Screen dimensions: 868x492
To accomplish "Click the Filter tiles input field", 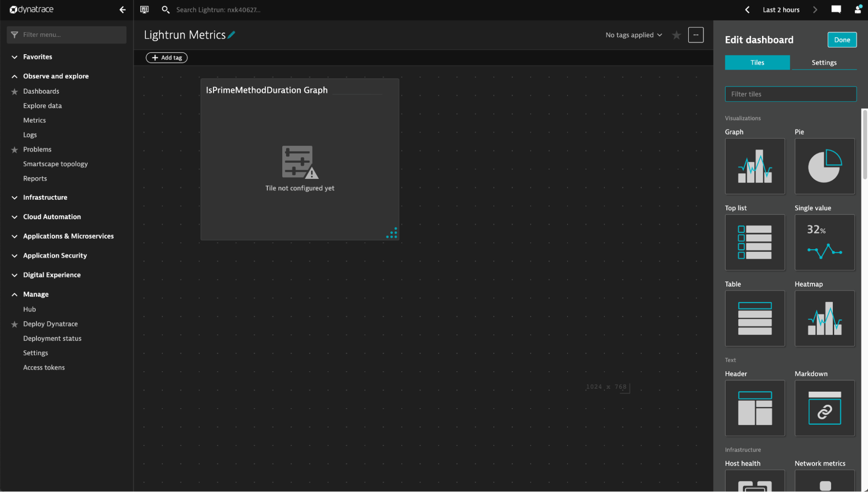I will click(790, 94).
